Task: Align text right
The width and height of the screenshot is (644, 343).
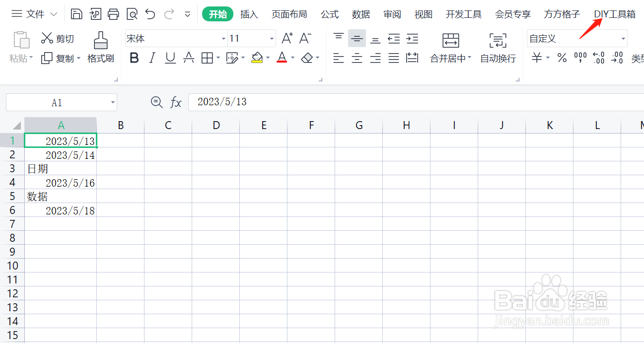Action: [x=375, y=58]
